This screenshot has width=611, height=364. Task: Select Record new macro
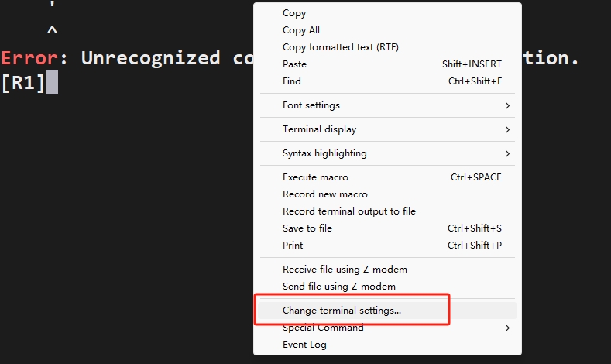tap(325, 194)
